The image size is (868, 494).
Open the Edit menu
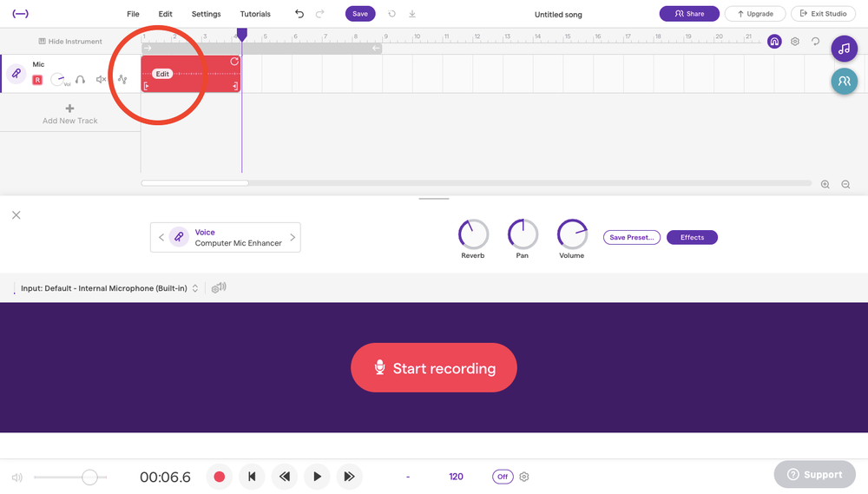pyautogui.click(x=166, y=14)
